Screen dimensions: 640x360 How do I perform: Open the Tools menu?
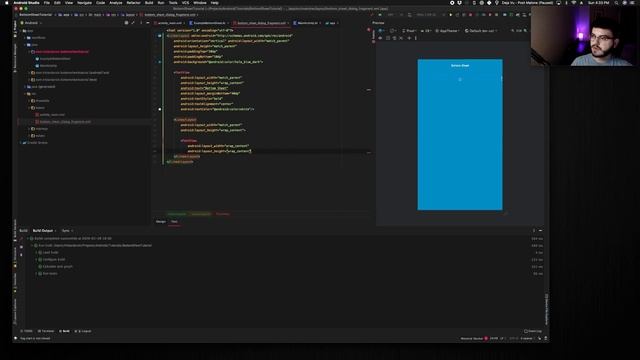[173, 3]
